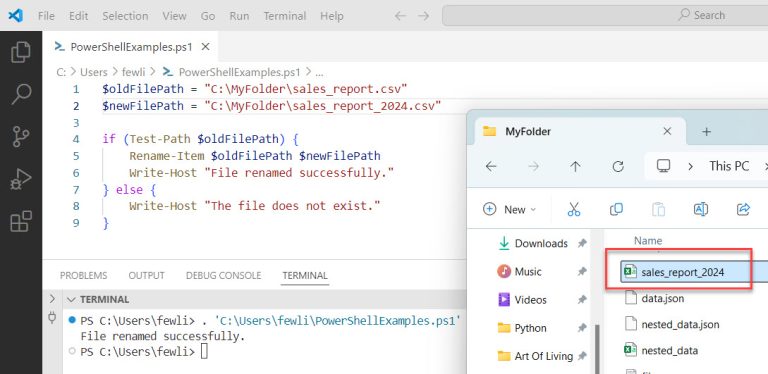Click This PC in the address bar

click(x=729, y=166)
